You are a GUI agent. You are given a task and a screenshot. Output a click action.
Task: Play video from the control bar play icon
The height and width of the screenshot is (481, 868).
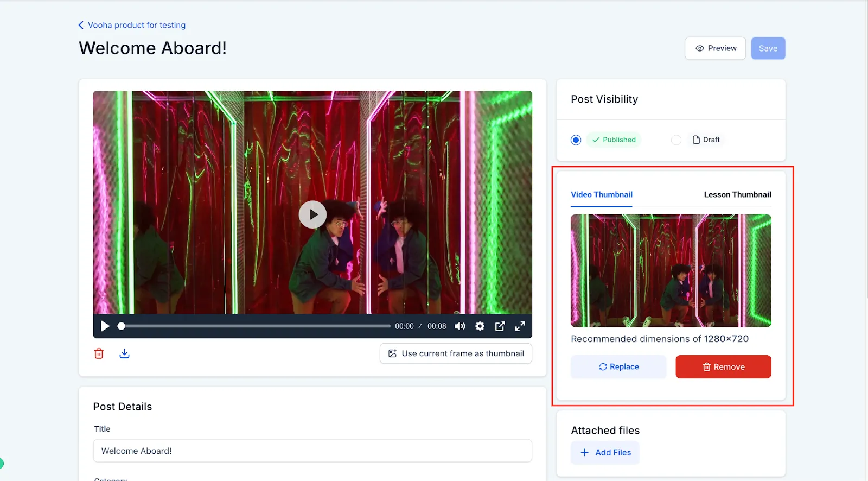105,326
